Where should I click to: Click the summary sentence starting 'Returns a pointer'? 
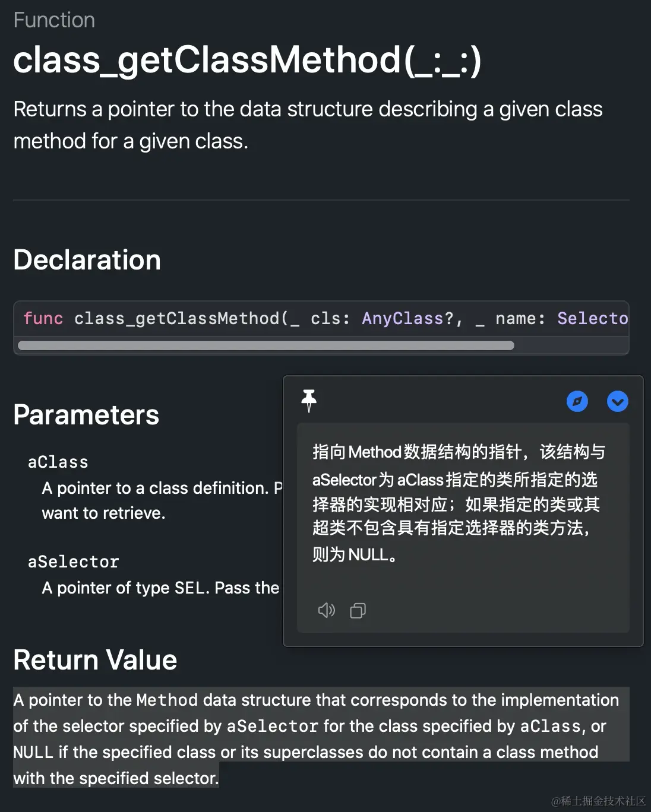(308, 125)
